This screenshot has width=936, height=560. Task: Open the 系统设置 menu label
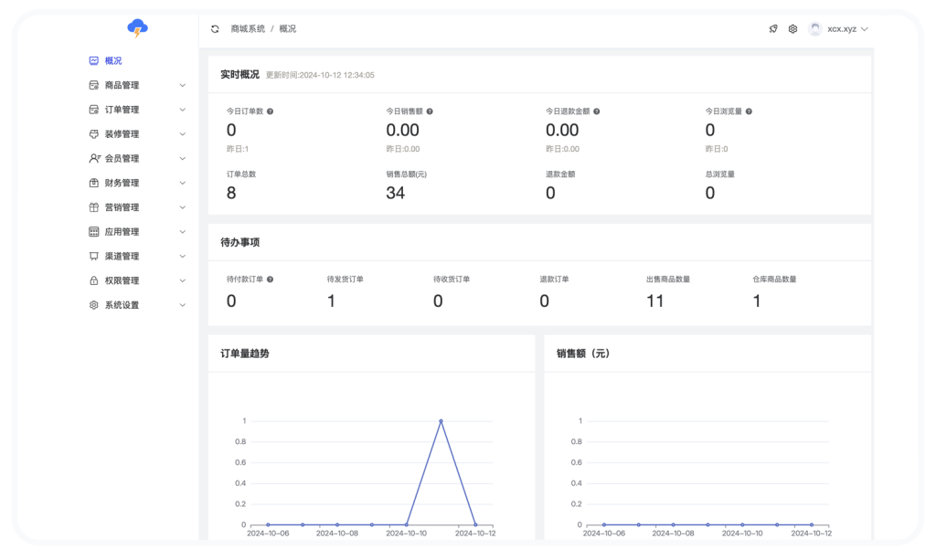click(122, 305)
